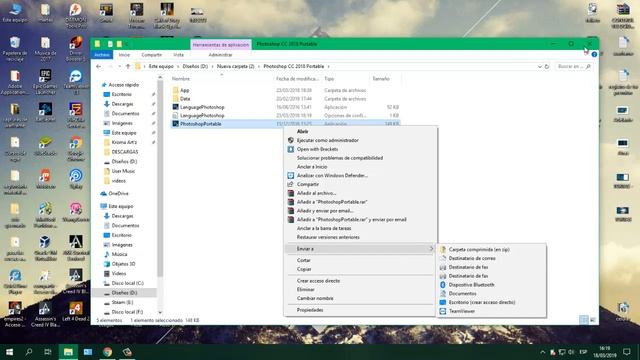Select the App folder row

tap(285, 90)
